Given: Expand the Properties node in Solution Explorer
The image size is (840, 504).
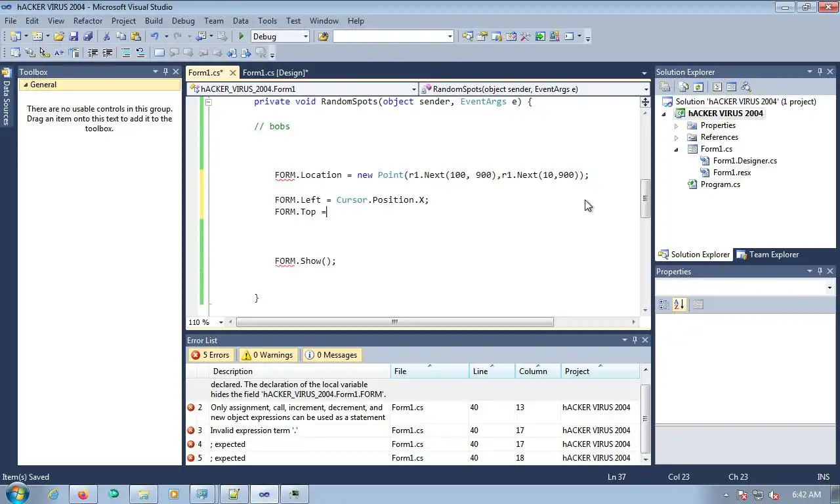Looking at the screenshot, I should pos(677,125).
